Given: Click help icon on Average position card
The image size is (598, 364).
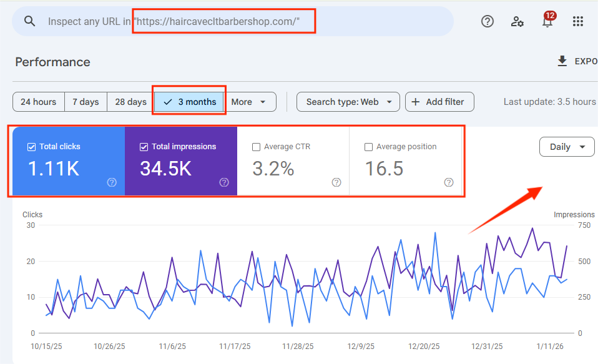Looking at the screenshot, I should (x=449, y=182).
